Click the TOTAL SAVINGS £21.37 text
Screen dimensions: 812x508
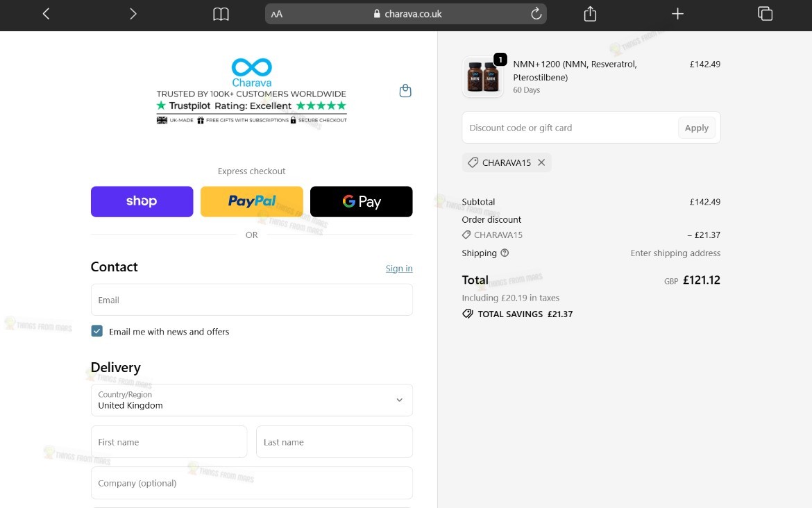[525, 314]
